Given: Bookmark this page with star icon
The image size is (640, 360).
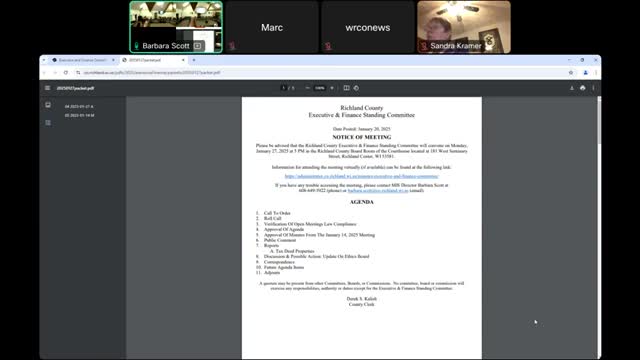Looking at the screenshot, I should tap(571, 73).
